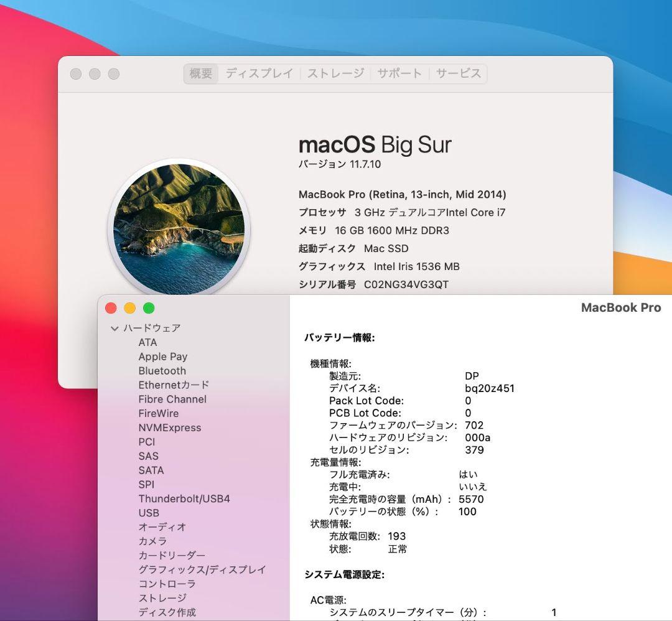
Task: Open the サポート tab
Action: coord(399,73)
